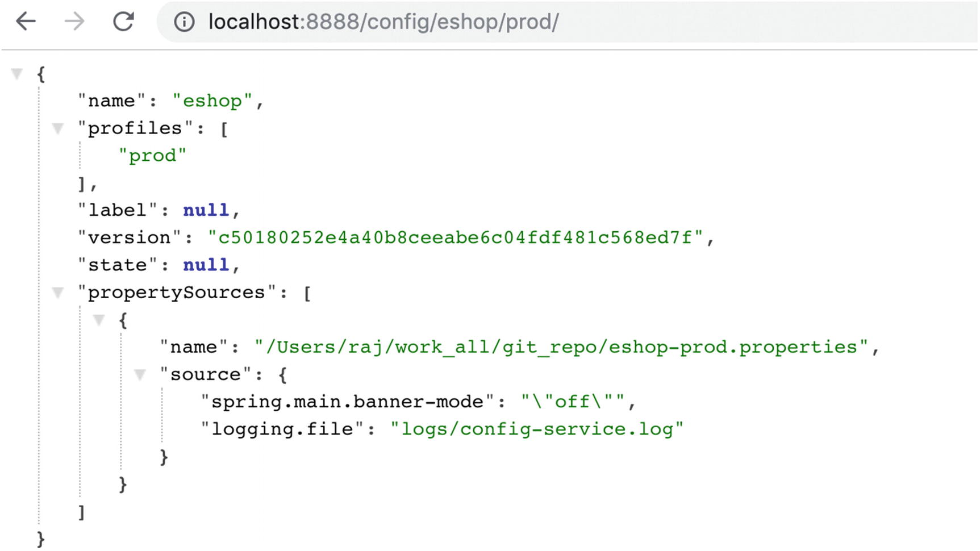Image resolution: width=980 pixels, height=551 pixels.
Task: Click the null value of "label"
Action: pos(206,210)
